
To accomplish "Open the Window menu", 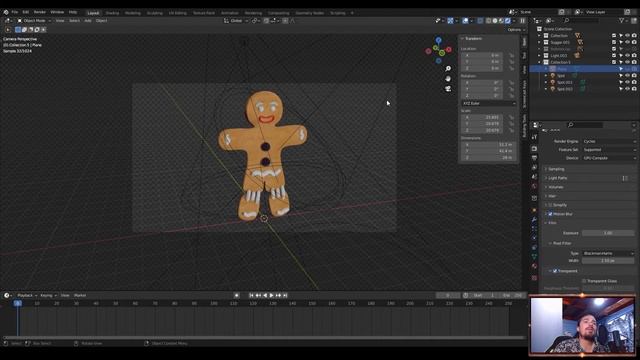I will pyautogui.click(x=57, y=12).
